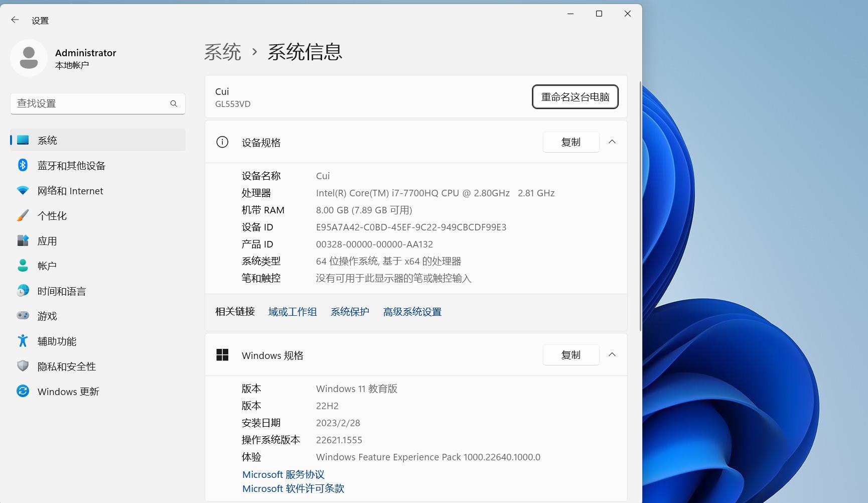Collapse the Windows 规格 section
The height and width of the screenshot is (503, 868).
(x=612, y=354)
